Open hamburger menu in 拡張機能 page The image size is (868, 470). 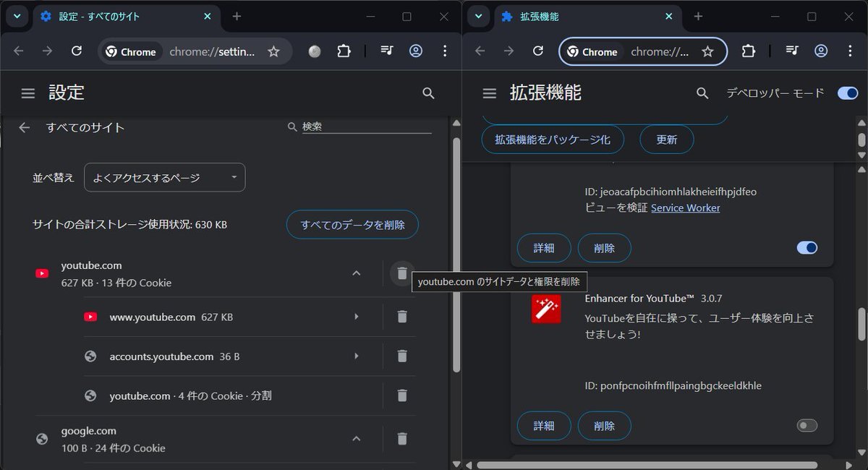pyautogui.click(x=490, y=93)
